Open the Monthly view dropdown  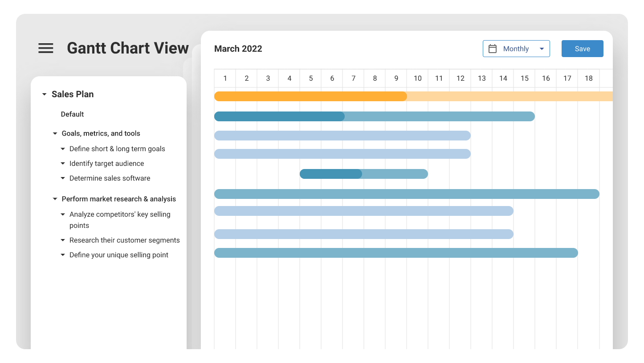pyautogui.click(x=542, y=49)
